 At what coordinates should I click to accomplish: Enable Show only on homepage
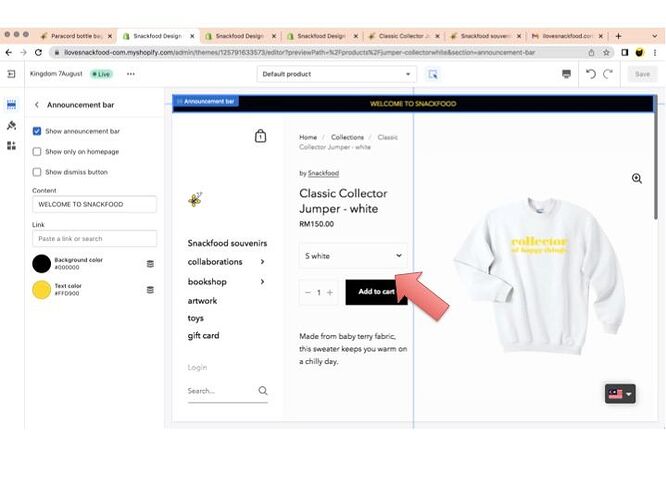37,152
